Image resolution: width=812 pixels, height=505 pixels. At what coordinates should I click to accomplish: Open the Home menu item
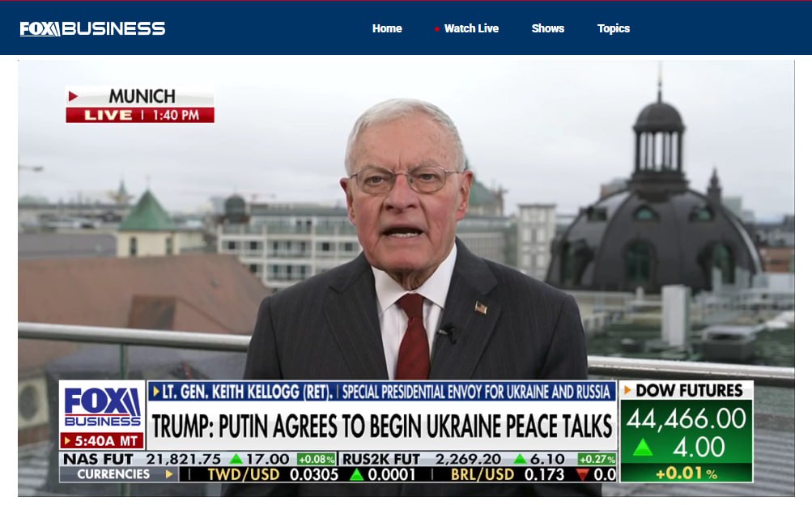pyautogui.click(x=387, y=28)
